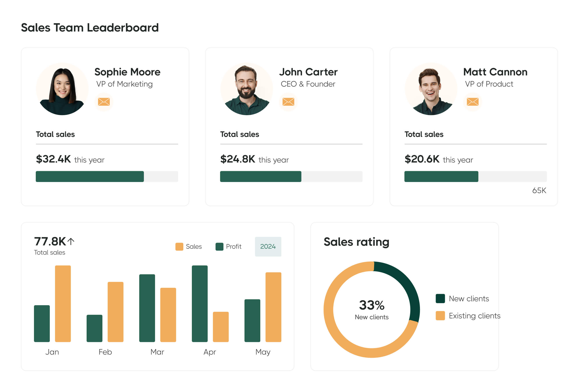Toggle the Sales series in the chart legend

tap(179, 246)
